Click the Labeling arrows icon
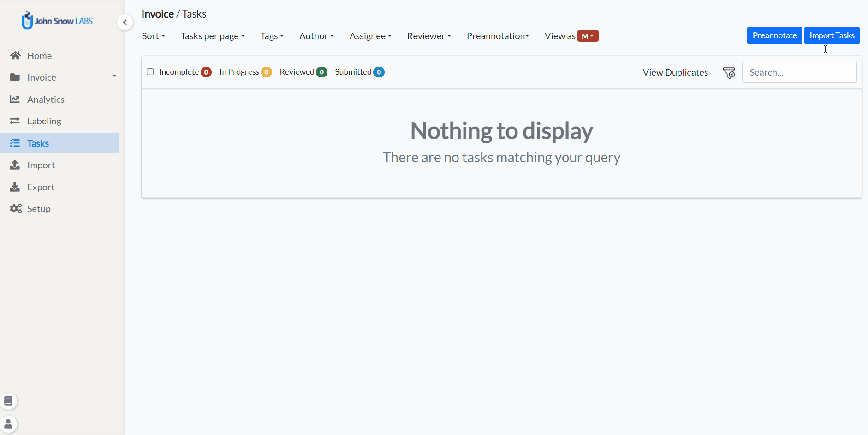 15,121
